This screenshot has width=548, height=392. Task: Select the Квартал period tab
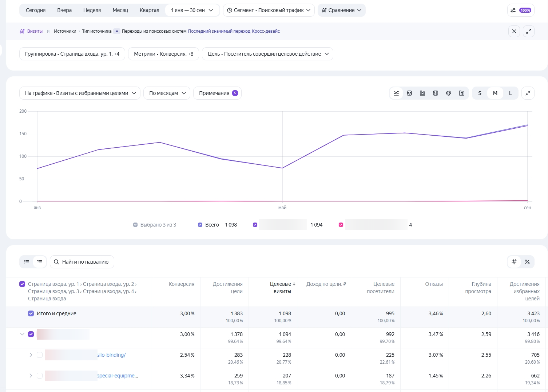tap(150, 10)
